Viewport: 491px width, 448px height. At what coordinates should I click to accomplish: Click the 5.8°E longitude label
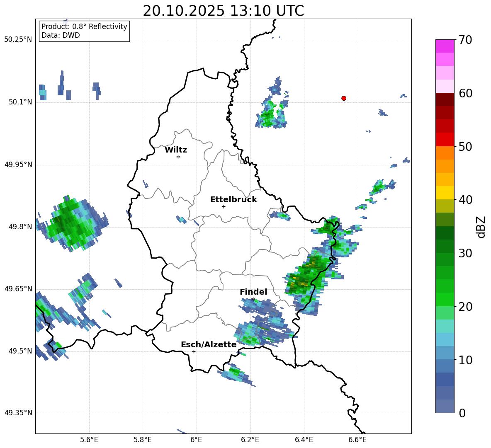143,440
